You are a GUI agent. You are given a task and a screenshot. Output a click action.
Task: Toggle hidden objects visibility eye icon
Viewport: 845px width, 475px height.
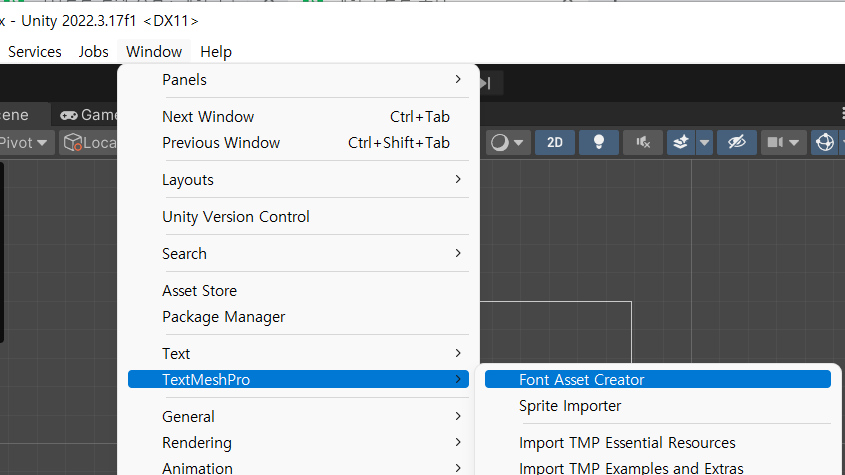pyautogui.click(x=737, y=143)
